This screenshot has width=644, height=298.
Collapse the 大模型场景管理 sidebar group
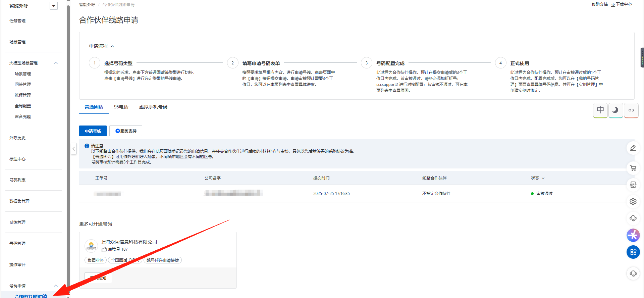click(56, 63)
